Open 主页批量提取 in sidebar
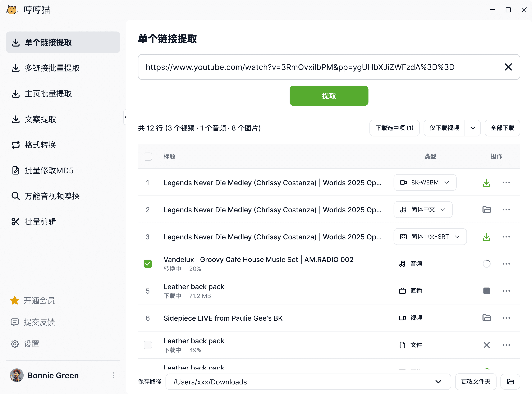 tap(63, 94)
